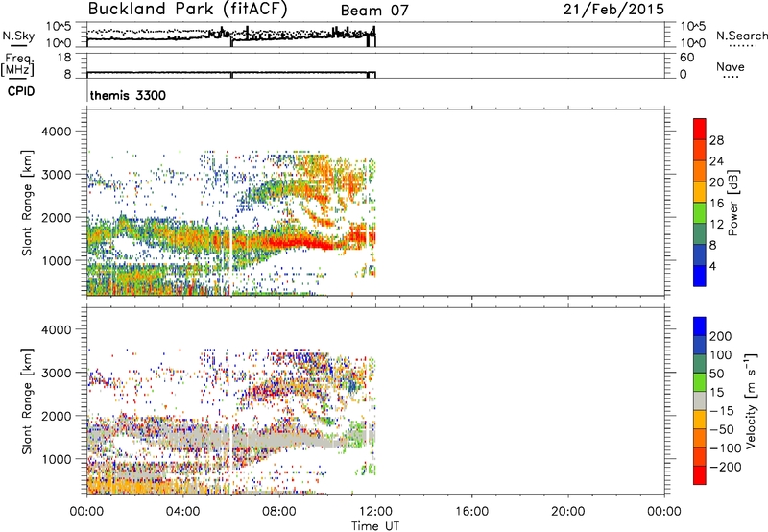Click the velocity colorbar value '-15'

click(722, 410)
